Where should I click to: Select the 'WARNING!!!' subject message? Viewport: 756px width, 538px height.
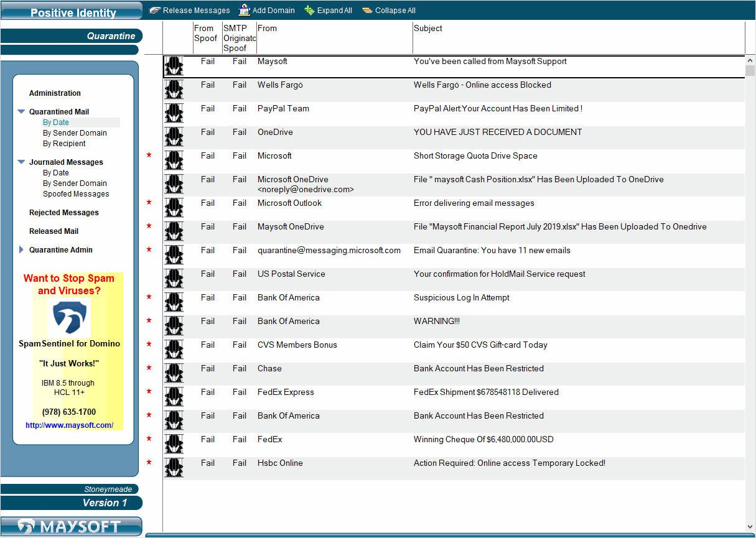click(437, 322)
